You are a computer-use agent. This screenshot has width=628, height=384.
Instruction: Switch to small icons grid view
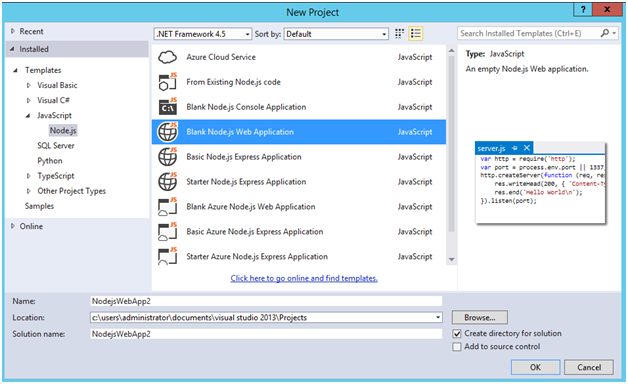pyautogui.click(x=399, y=34)
